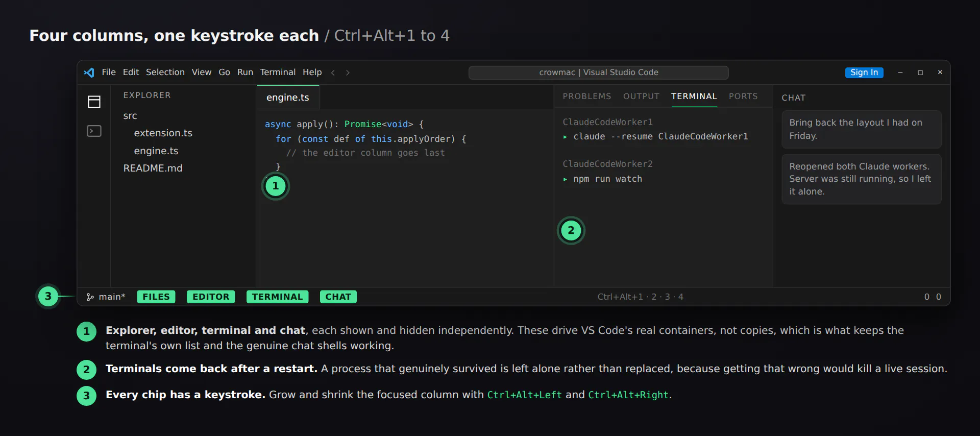This screenshot has height=436, width=980.
Task: Open engine.ts in the Explorer tree
Action: coord(156,151)
